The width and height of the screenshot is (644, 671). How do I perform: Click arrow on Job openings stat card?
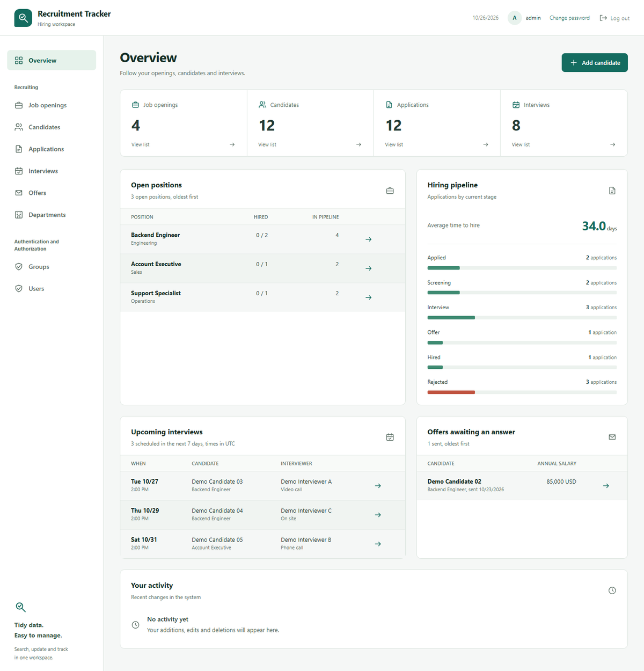click(232, 144)
